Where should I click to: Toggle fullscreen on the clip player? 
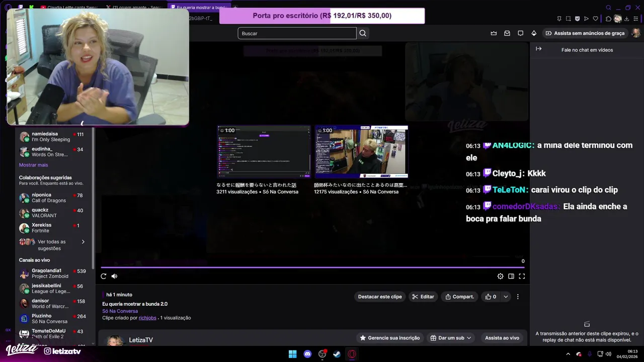click(522, 276)
